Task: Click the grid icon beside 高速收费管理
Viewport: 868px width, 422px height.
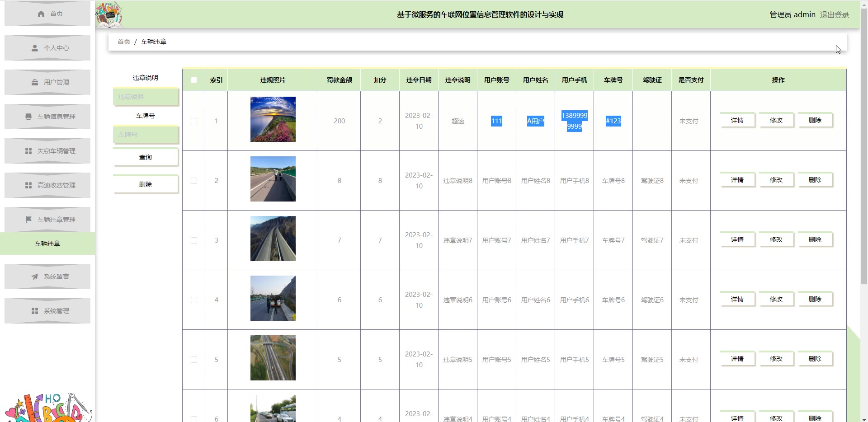Action: pos(28,185)
